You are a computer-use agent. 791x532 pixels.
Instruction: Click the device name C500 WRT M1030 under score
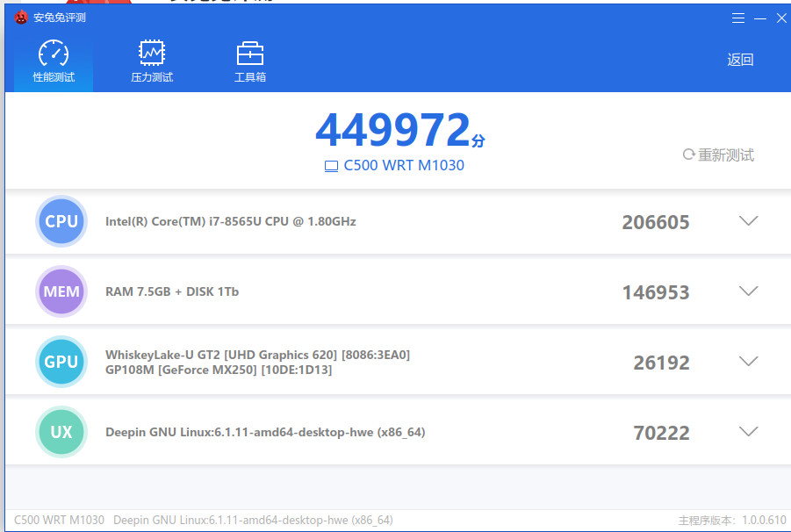[404, 165]
